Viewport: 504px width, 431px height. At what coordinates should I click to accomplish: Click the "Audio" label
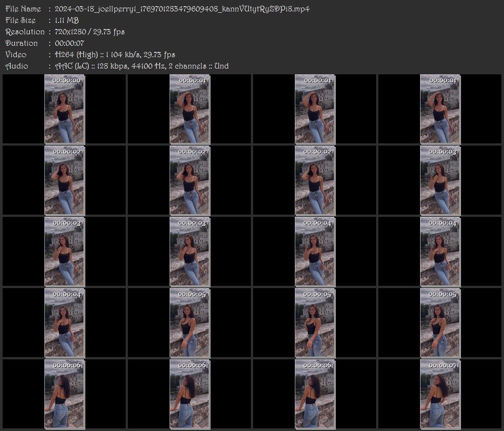(x=17, y=66)
